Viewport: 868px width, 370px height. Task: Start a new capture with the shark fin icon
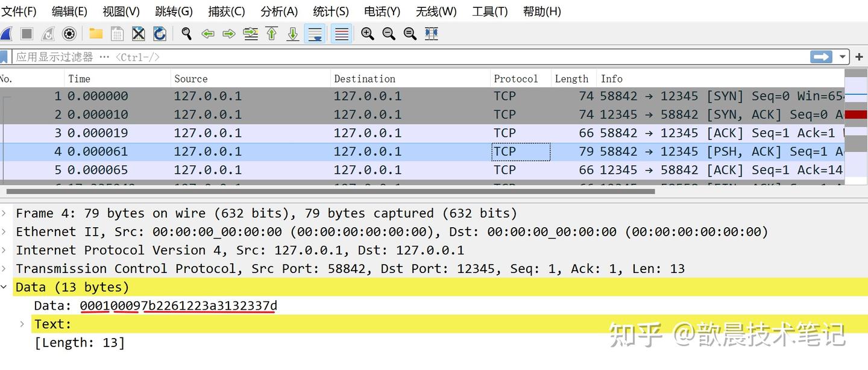pyautogui.click(x=7, y=33)
